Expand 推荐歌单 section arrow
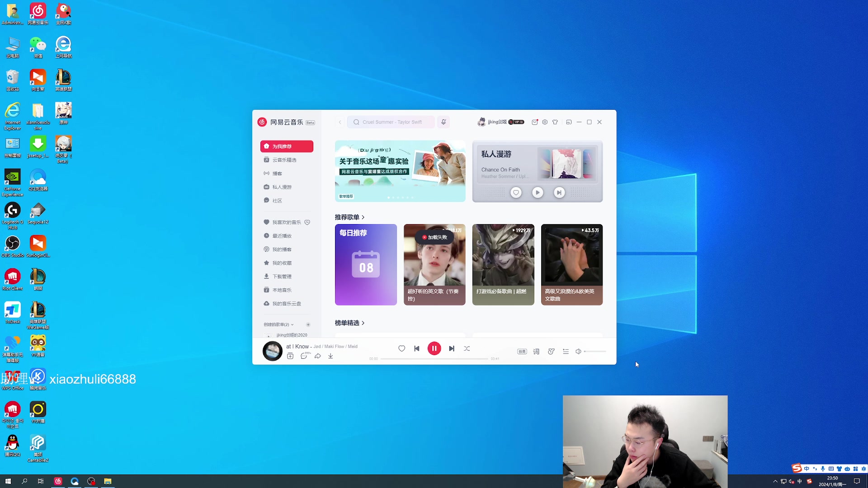The image size is (868, 488). 363,217
